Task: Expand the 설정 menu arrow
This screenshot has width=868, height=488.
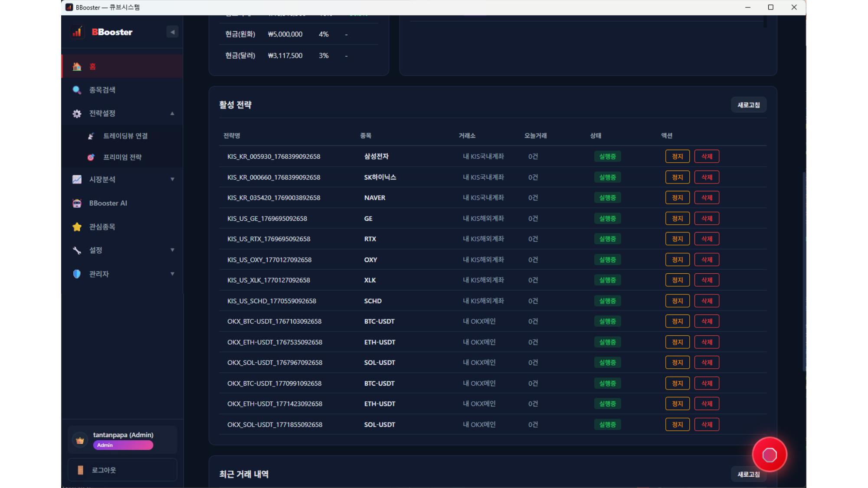Action: 172,250
